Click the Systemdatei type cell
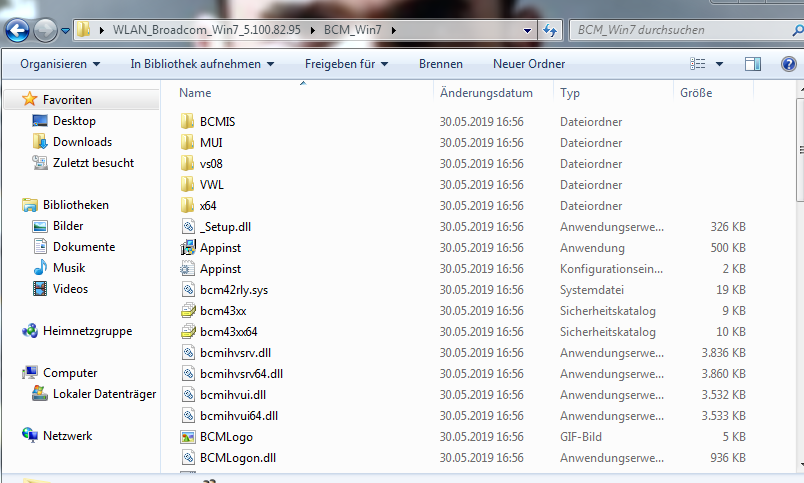This screenshot has height=483, width=804. tap(592, 290)
